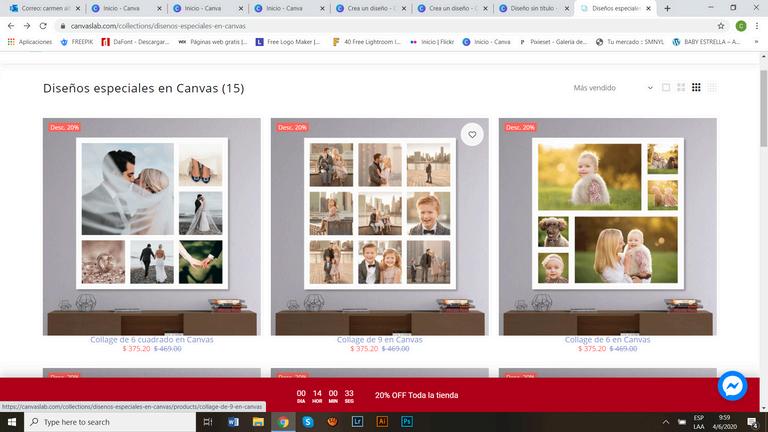This screenshot has width=768, height=432.
Task: Open BABY ESTRELLA bookmark
Action: [x=706, y=42]
